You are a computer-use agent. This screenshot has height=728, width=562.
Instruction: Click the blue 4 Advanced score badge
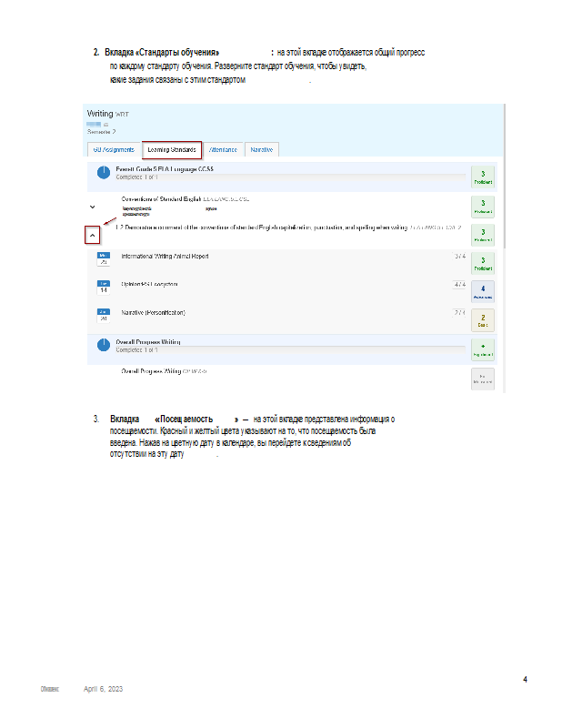pyautogui.click(x=483, y=291)
